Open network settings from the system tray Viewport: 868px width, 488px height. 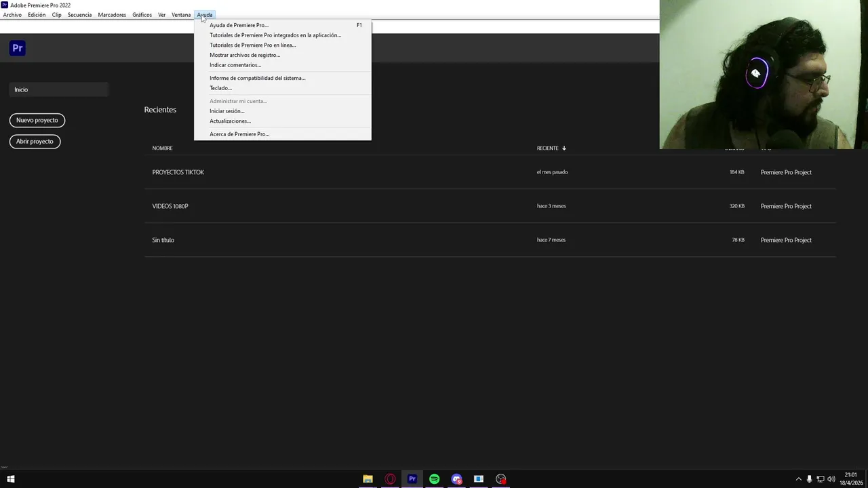820,479
